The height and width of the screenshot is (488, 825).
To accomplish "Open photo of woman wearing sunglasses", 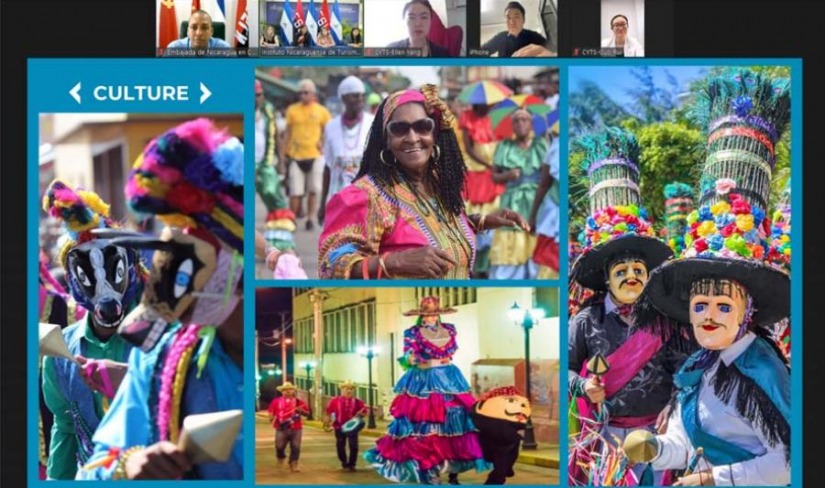I will pos(407,173).
